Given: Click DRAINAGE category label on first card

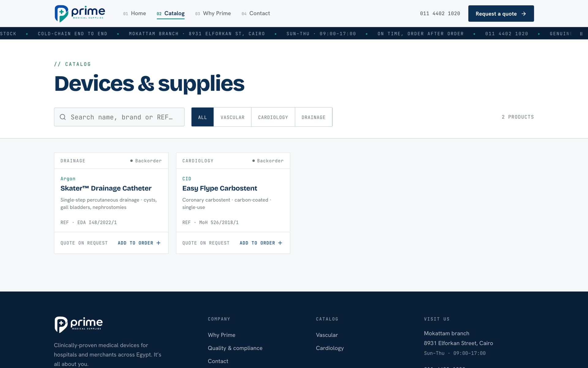Looking at the screenshot, I should click(73, 161).
